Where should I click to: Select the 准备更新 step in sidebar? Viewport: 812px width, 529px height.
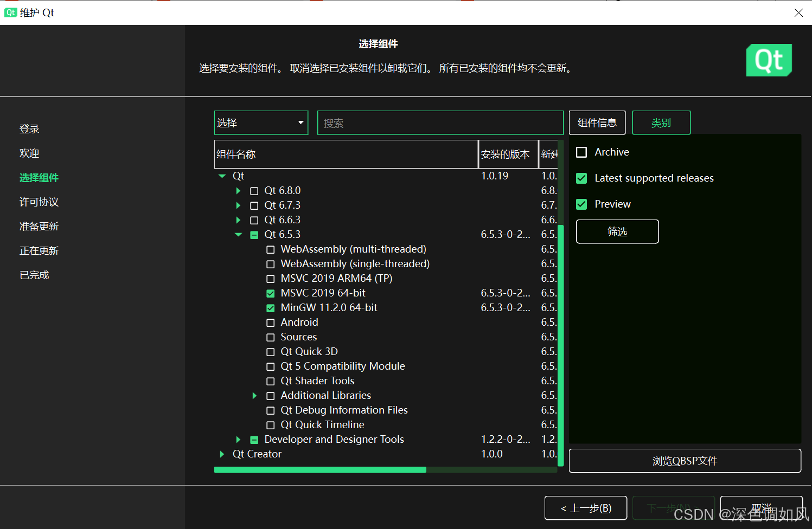coord(39,227)
